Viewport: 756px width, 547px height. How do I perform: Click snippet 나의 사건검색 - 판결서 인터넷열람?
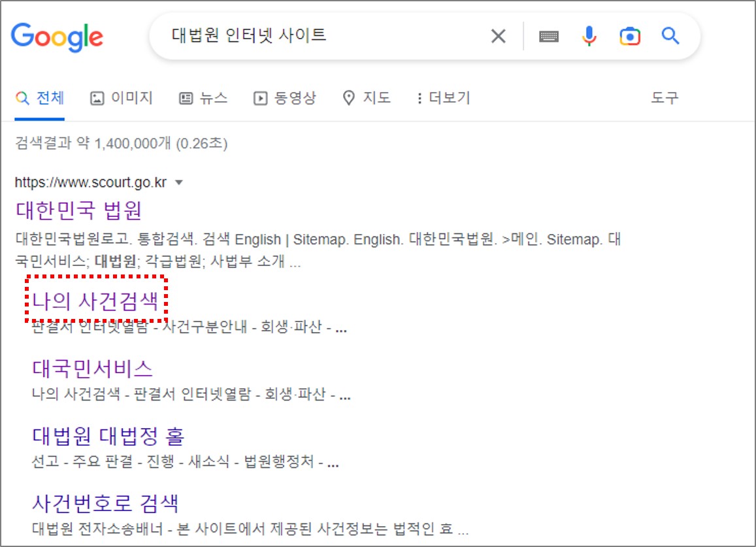[x=191, y=395]
